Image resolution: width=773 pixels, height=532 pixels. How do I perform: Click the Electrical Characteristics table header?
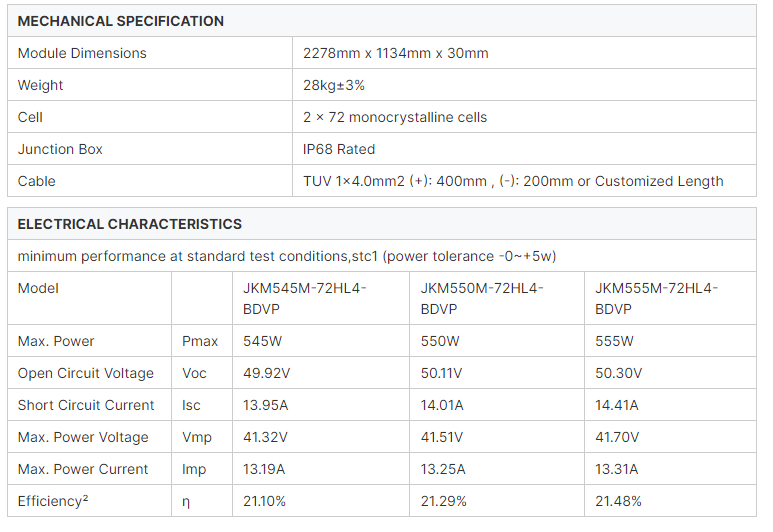coord(130,224)
